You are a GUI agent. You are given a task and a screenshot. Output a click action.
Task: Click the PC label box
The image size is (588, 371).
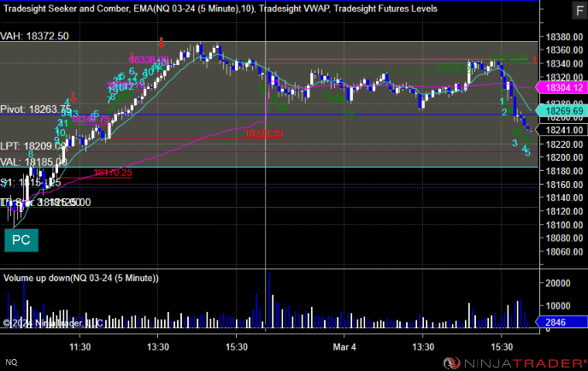point(21,240)
